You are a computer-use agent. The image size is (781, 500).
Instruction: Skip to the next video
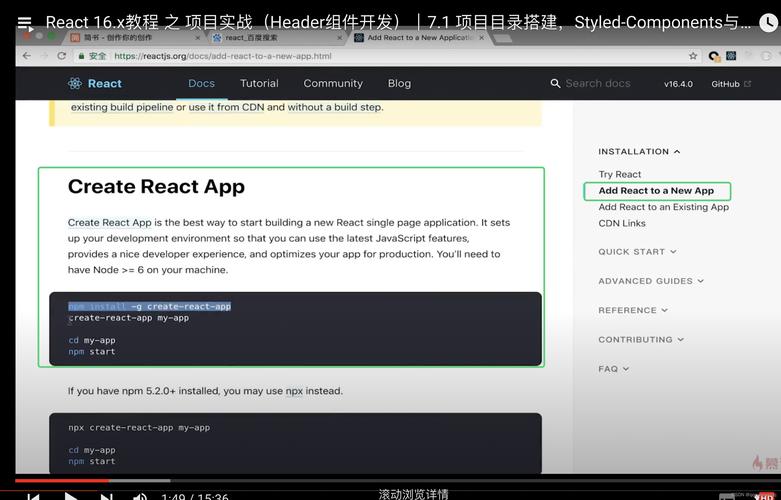pyautogui.click(x=106, y=497)
